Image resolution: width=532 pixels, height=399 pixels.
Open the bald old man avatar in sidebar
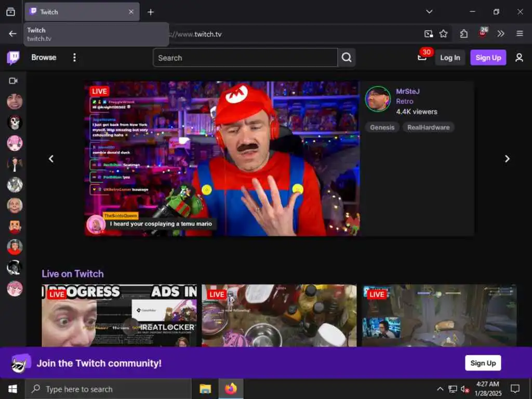(x=15, y=205)
